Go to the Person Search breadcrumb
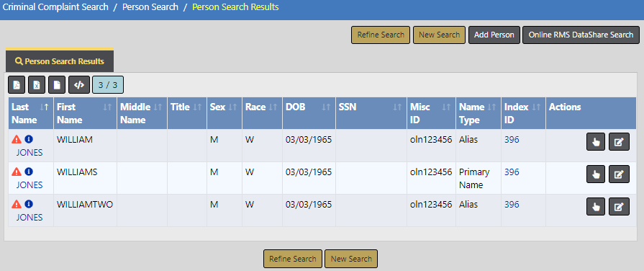 click(150, 7)
